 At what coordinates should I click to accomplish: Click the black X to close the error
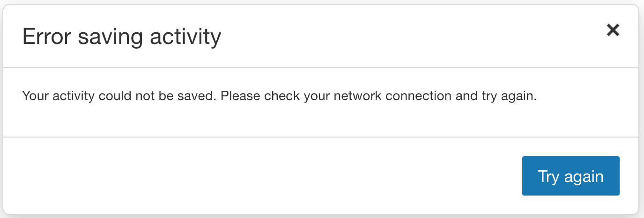coord(613,30)
